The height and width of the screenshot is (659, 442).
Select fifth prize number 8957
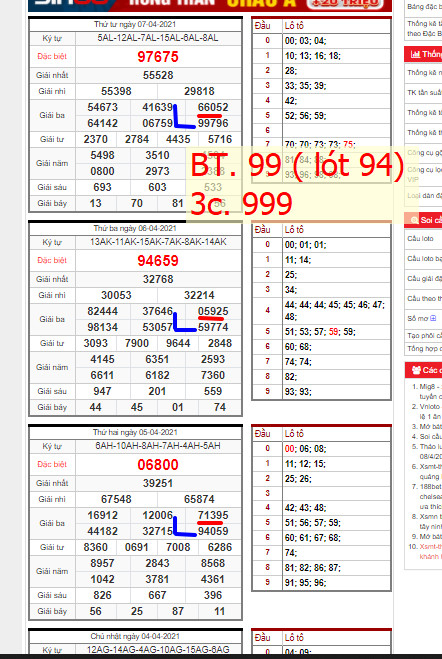(x=103, y=563)
